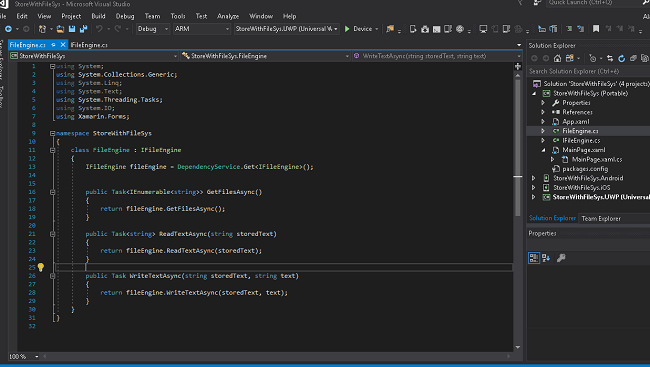Click the Categorized view icon in Properties

[x=534, y=258]
